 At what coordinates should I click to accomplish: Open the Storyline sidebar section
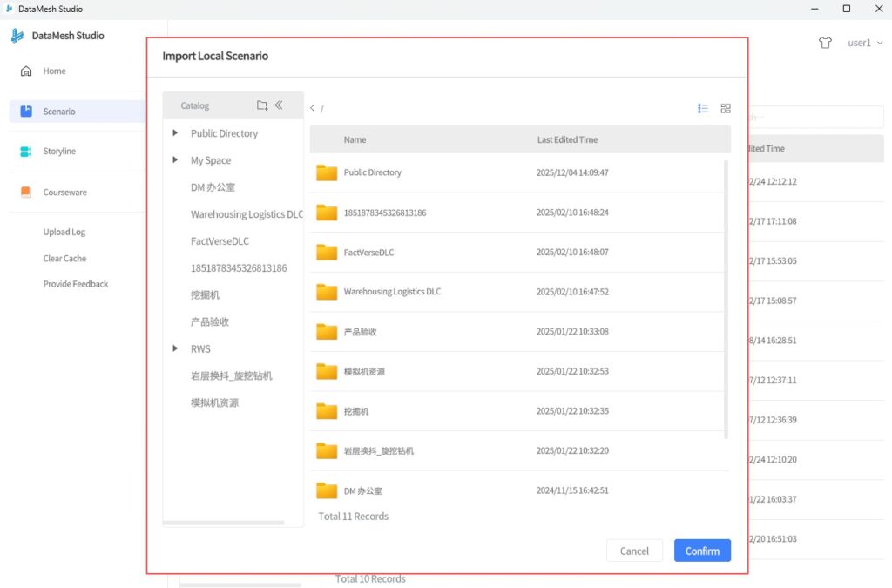tap(59, 152)
